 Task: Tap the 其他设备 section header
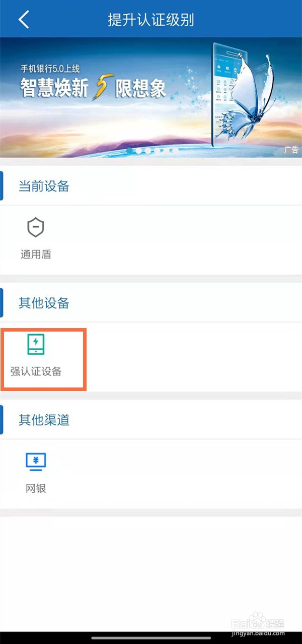pyautogui.click(x=44, y=303)
